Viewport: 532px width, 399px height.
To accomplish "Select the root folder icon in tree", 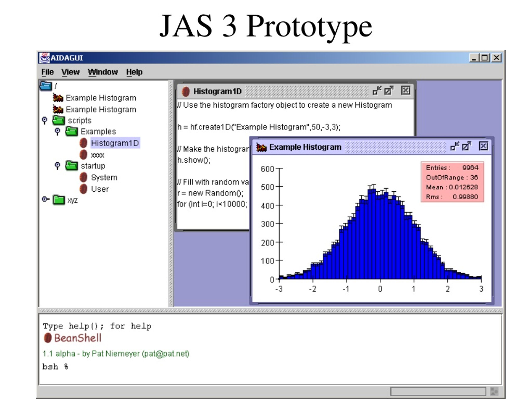I will pos(46,86).
